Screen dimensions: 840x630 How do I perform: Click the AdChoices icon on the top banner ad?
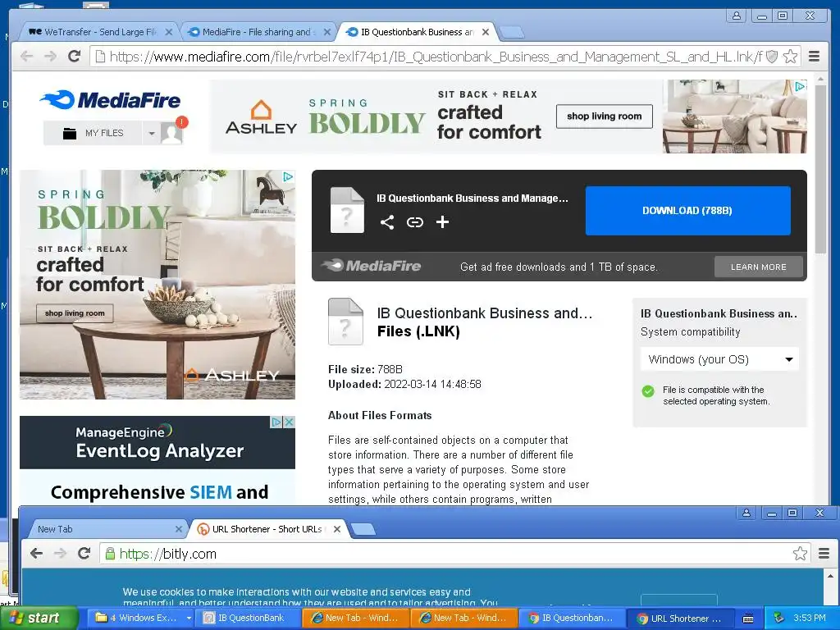[x=801, y=85]
